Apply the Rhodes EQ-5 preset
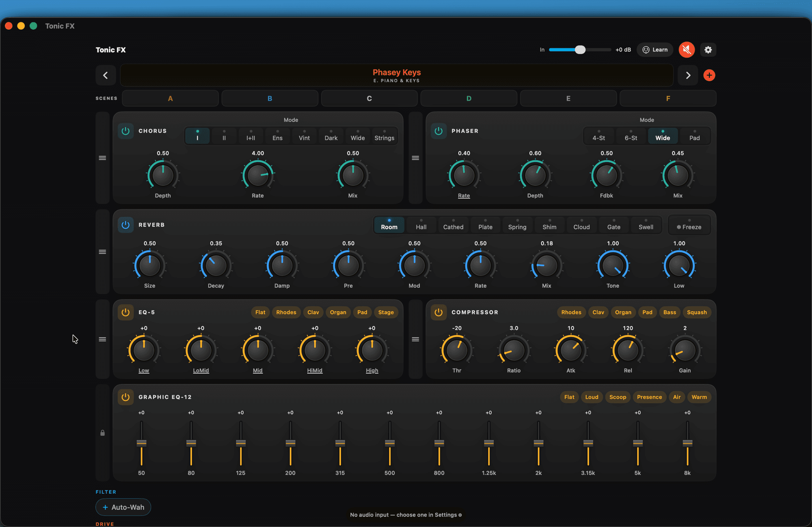Viewport: 812px width, 527px height. [286, 312]
